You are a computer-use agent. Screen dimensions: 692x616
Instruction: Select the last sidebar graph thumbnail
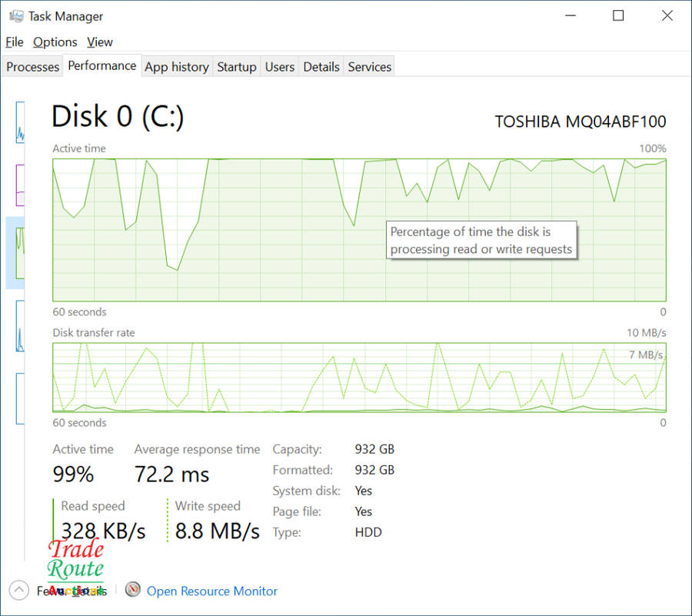[20, 398]
